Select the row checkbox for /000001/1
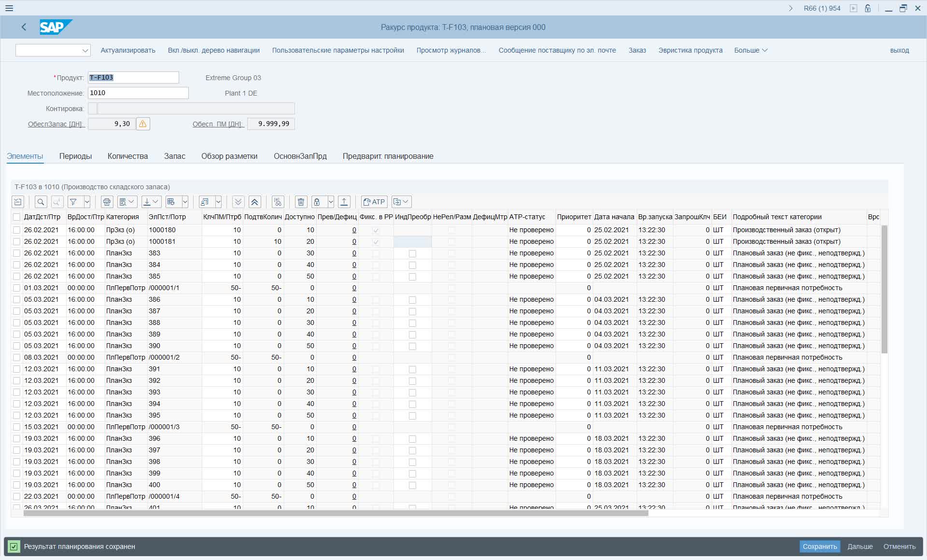 16,288
